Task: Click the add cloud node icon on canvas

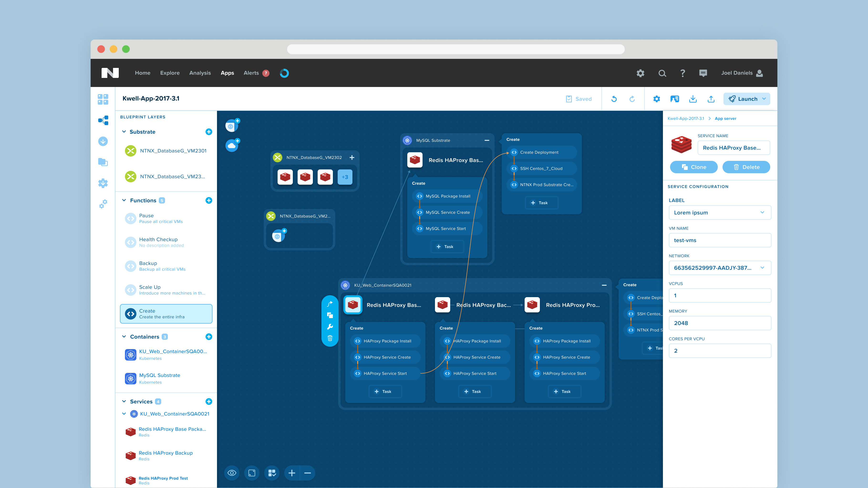Action: click(x=232, y=145)
